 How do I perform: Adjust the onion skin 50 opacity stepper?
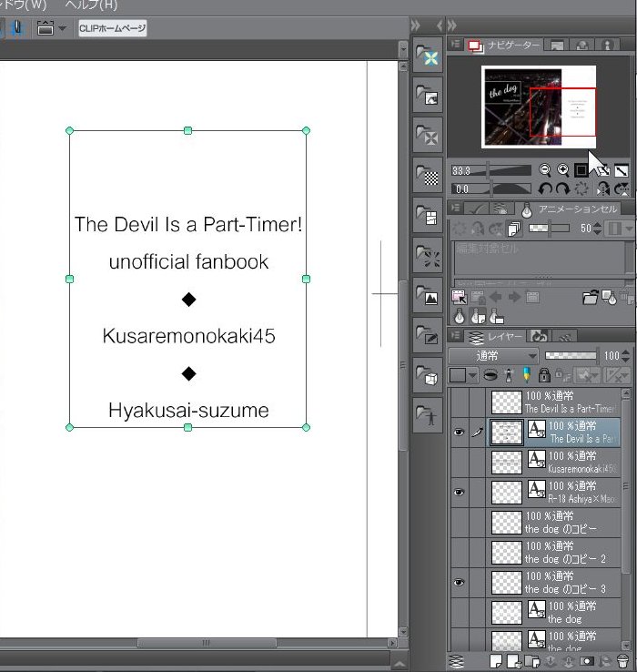[x=597, y=229]
